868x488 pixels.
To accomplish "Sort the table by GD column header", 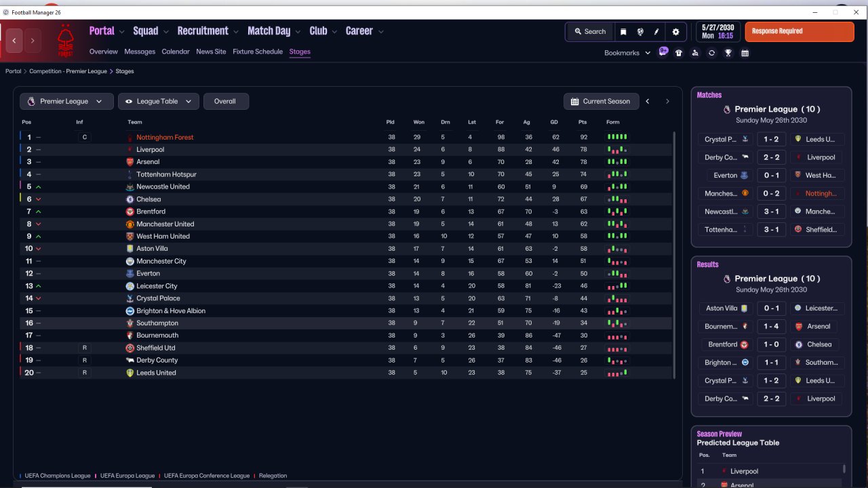I will 555,122.
